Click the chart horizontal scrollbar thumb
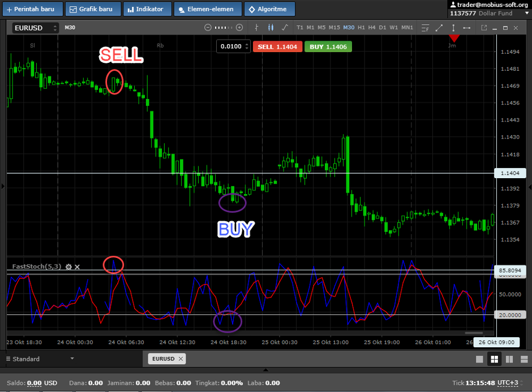532x392 pixels. (x=474, y=333)
